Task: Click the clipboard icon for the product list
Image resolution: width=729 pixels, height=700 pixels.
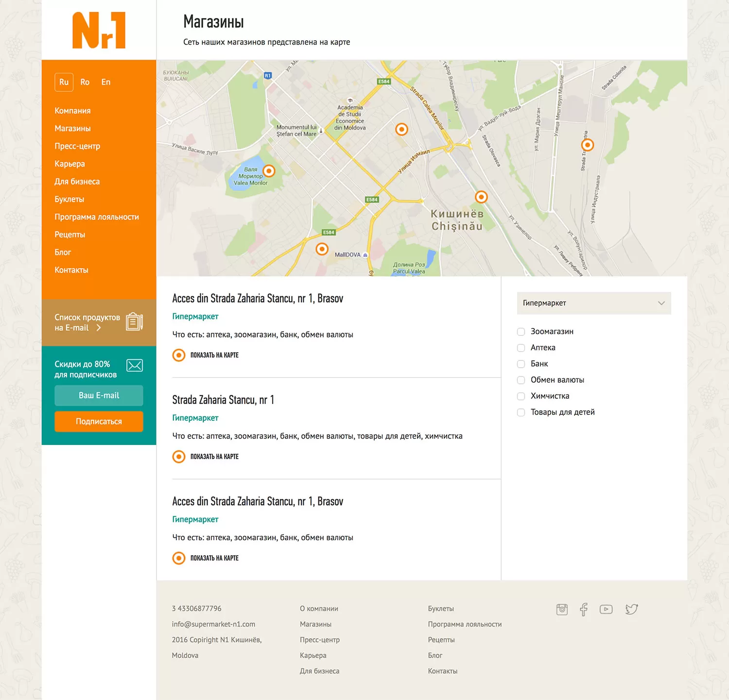Action: (x=134, y=322)
